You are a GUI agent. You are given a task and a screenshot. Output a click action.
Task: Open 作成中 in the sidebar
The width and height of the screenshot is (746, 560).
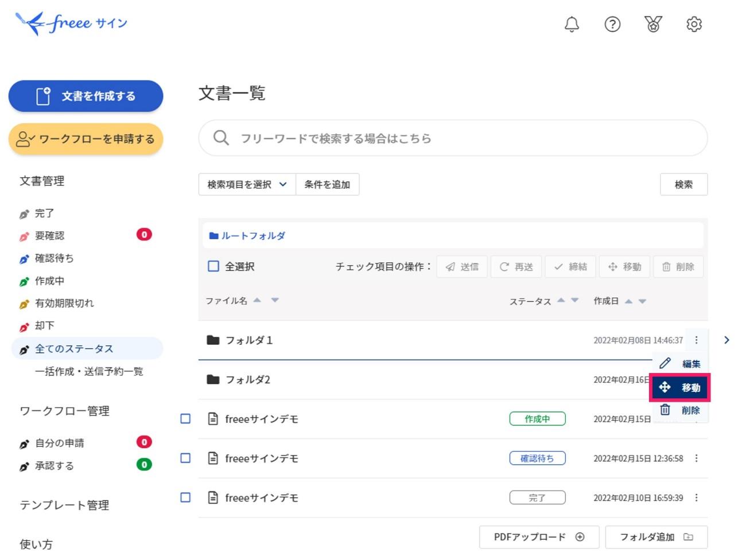[x=49, y=281]
